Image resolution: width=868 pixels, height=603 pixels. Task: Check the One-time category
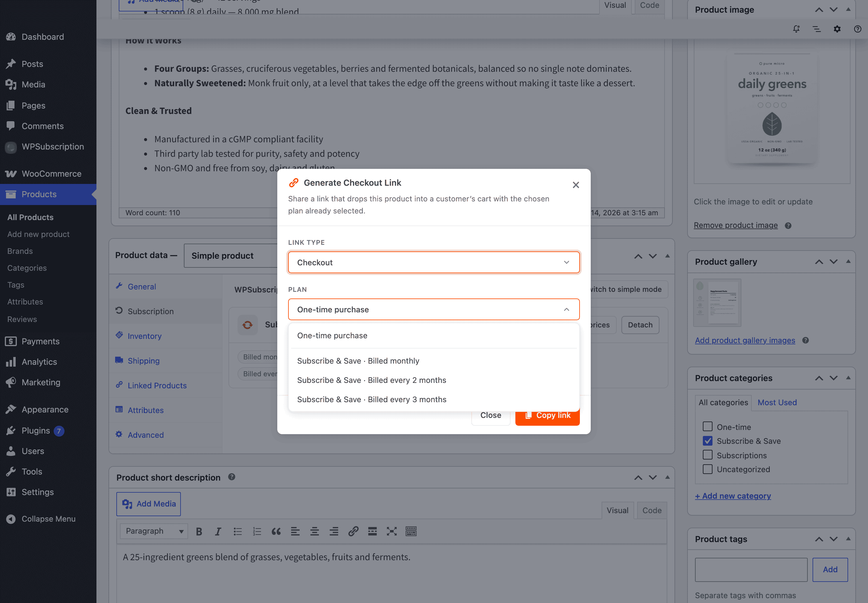707,427
